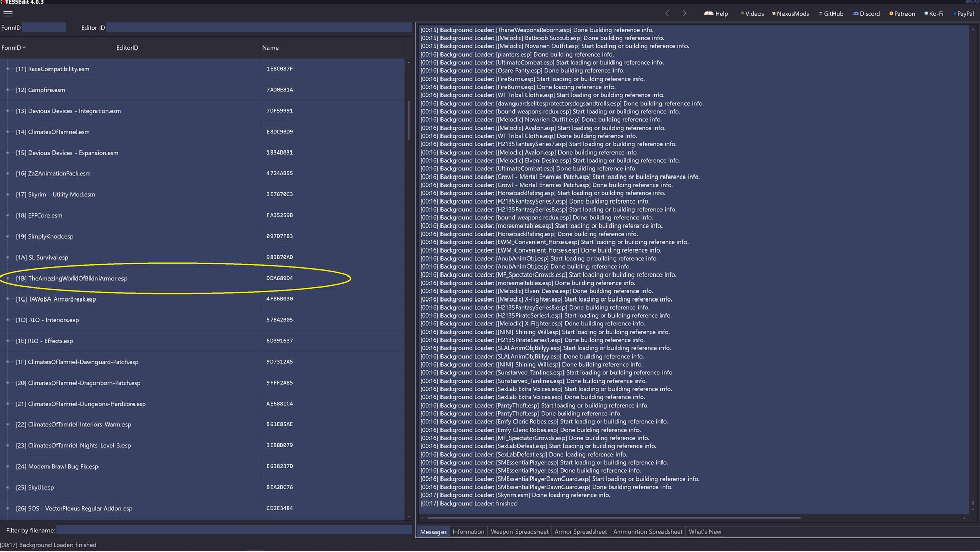The image size is (980, 552).
Task: Click '[Skyrim.esm] Done loading reference info' line
Action: (x=515, y=495)
